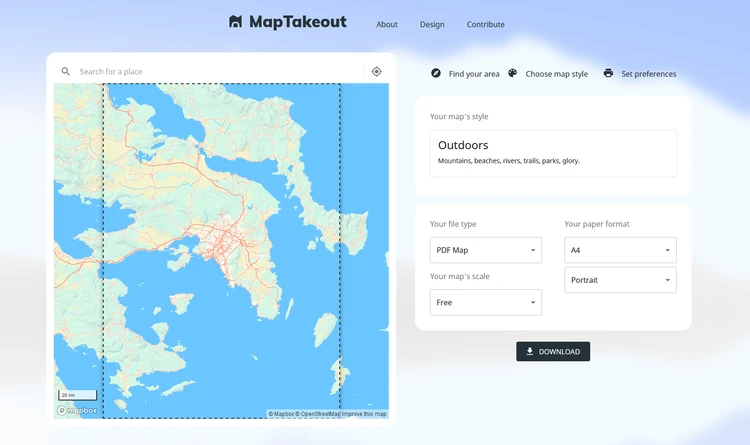750x445 pixels.
Task: Expand the Portrait orientation dropdown
Action: [x=620, y=280]
